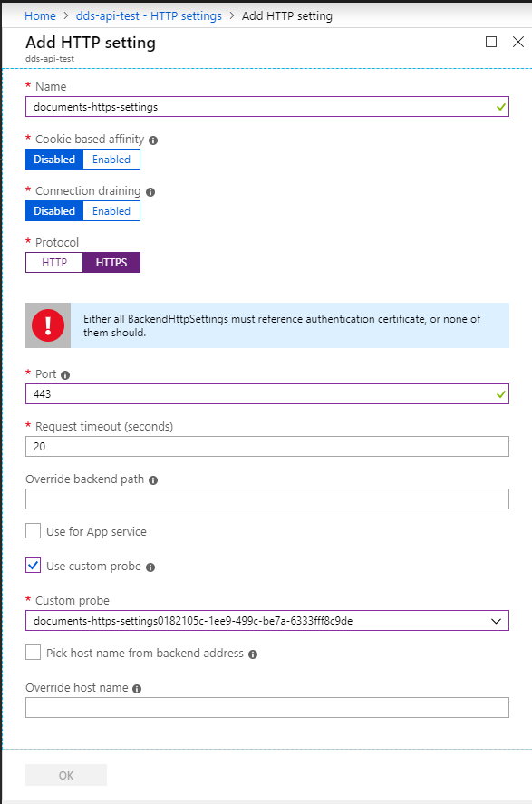
Task: Switch Protocol to HTTP
Action: point(53,262)
